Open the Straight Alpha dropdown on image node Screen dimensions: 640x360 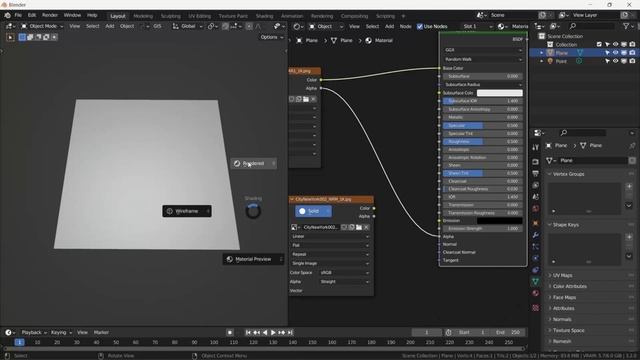click(x=344, y=282)
